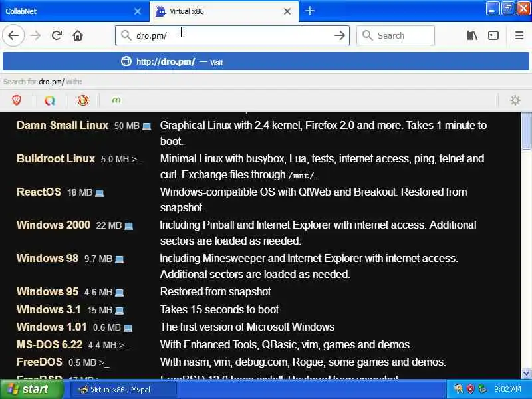Open the hamburger application menu
The height and width of the screenshot is (399, 532).
pyautogui.click(x=519, y=35)
